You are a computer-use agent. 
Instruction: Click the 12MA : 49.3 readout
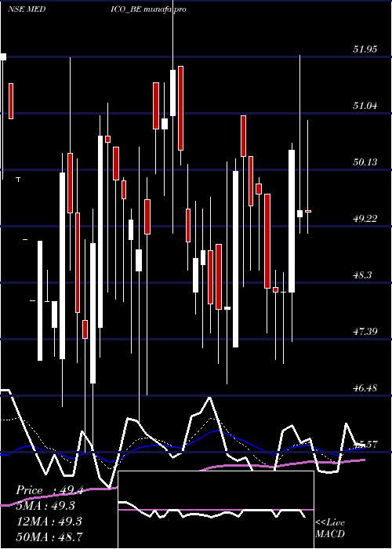point(49,521)
